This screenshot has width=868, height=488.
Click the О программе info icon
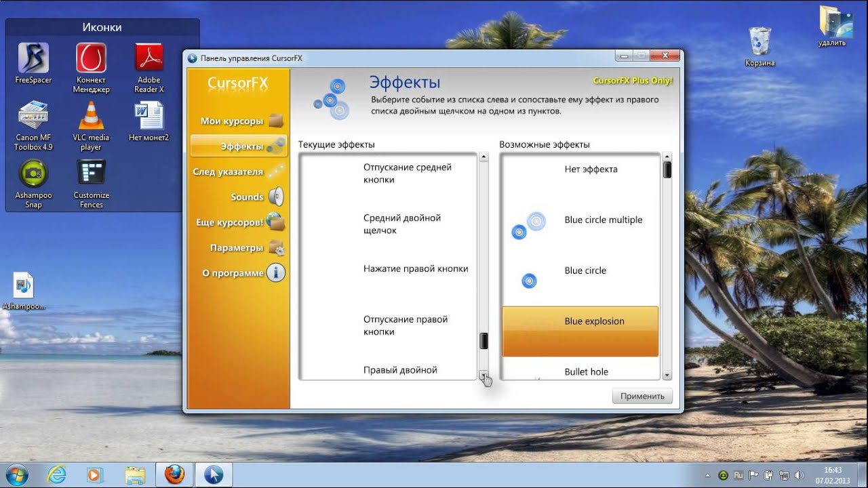coord(275,272)
